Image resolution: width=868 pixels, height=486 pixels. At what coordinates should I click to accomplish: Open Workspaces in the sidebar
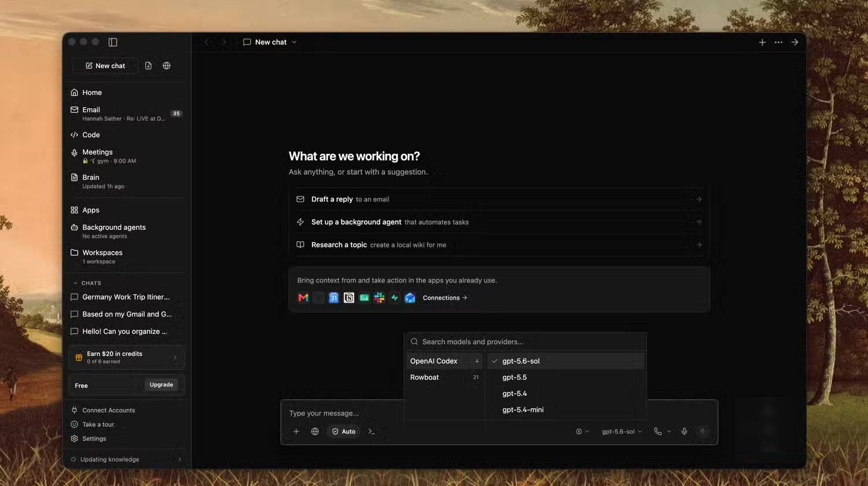126,256
